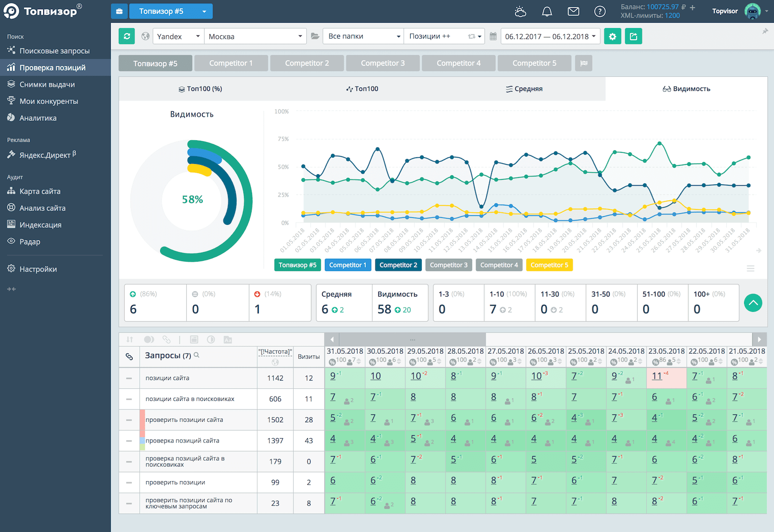Switch to the Видимость chart tab
774x532 pixels.
tap(686, 89)
